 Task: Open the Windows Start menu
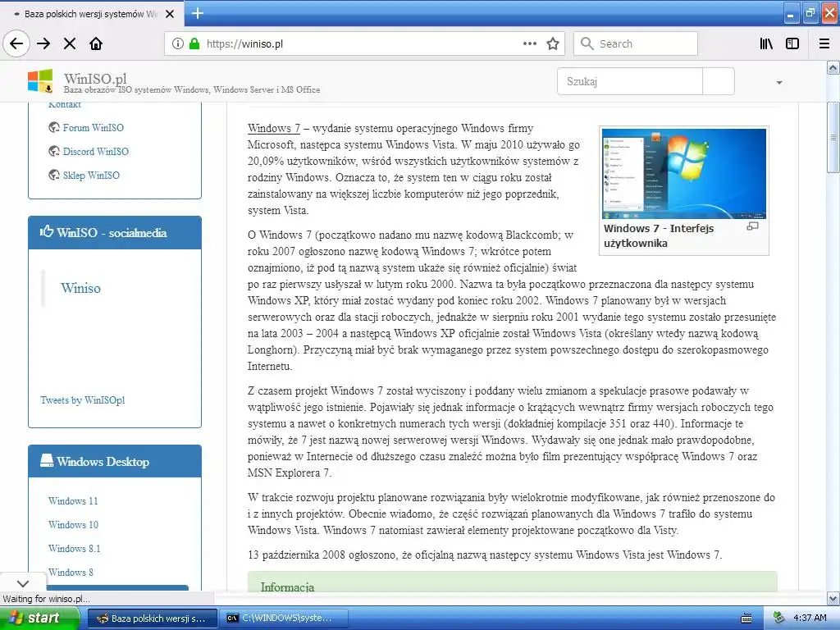pyautogui.click(x=39, y=618)
